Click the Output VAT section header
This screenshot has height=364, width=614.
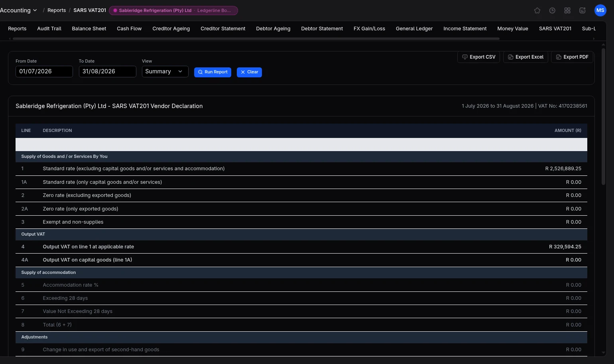point(301,234)
